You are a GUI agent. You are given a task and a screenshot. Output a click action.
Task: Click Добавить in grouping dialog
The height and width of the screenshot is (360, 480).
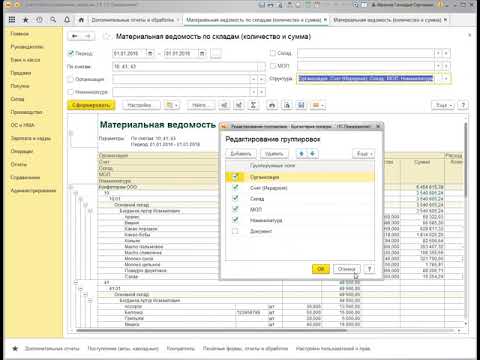click(x=241, y=154)
